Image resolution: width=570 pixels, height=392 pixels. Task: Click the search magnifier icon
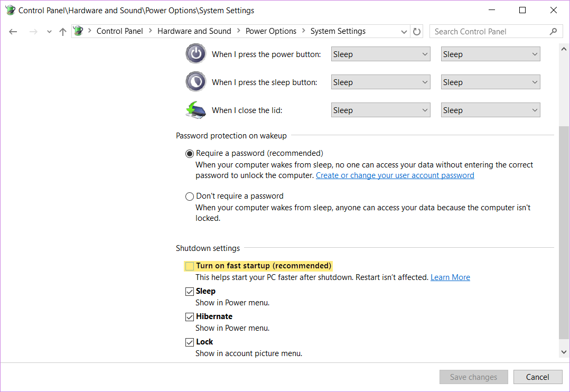[553, 32]
